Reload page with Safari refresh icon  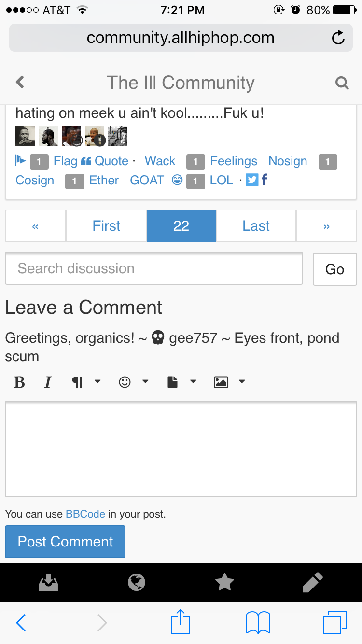tap(338, 38)
